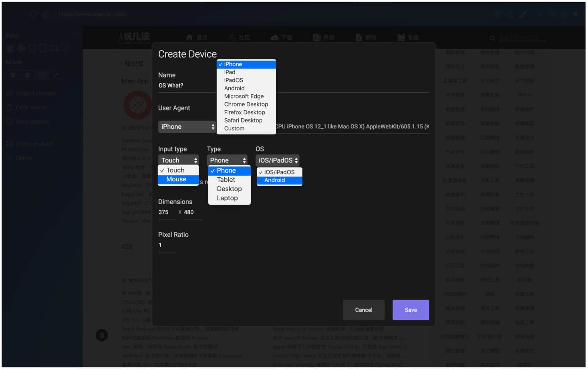Open the OS iOS/iPadOS dropdown
588x369 pixels.
tap(278, 160)
